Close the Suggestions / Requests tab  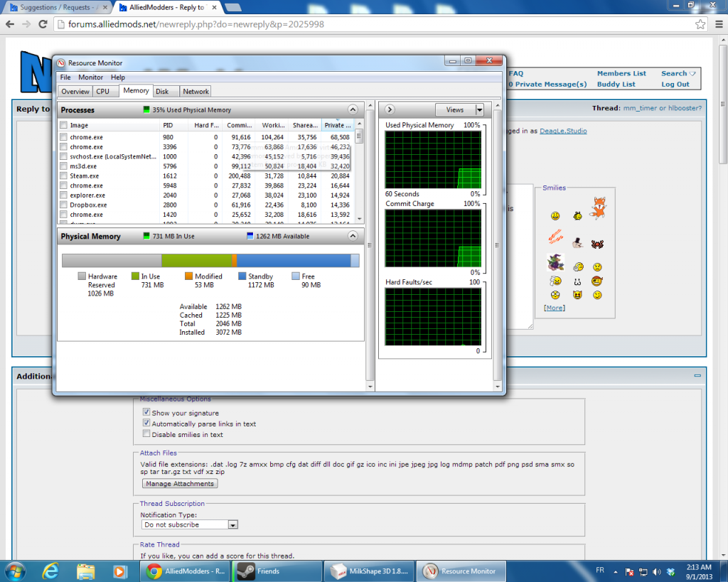105,7
